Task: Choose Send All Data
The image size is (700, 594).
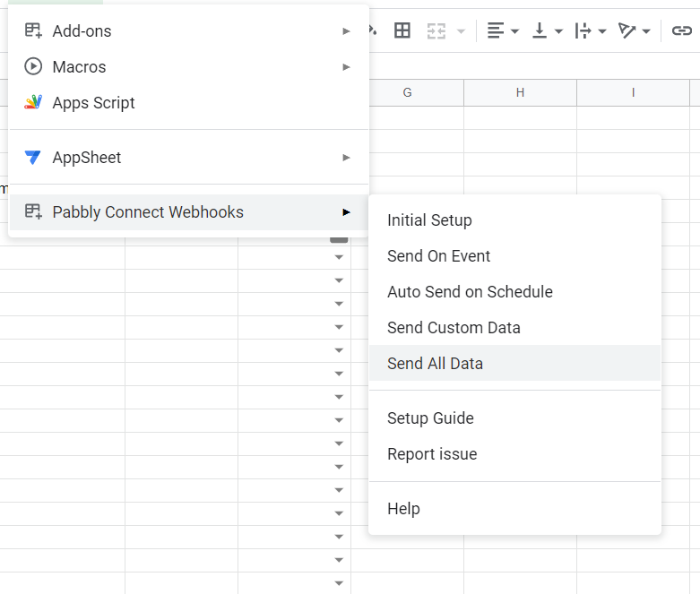Action: click(x=514, y=363)
